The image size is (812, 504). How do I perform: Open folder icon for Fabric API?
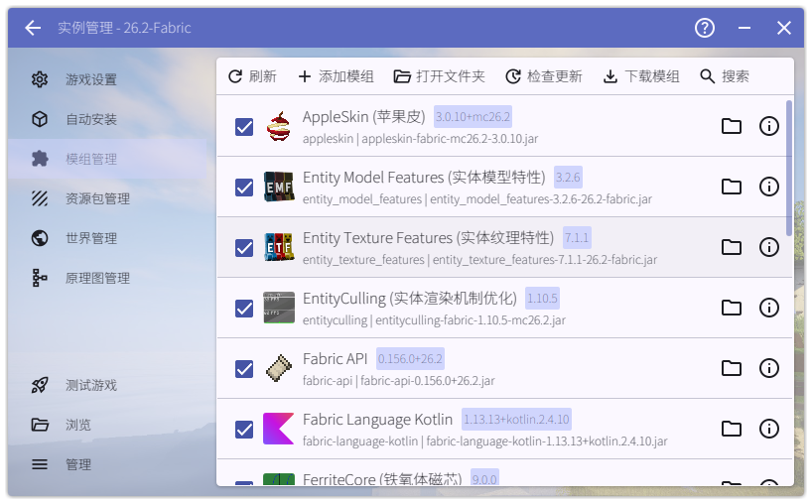pos(732,368)
